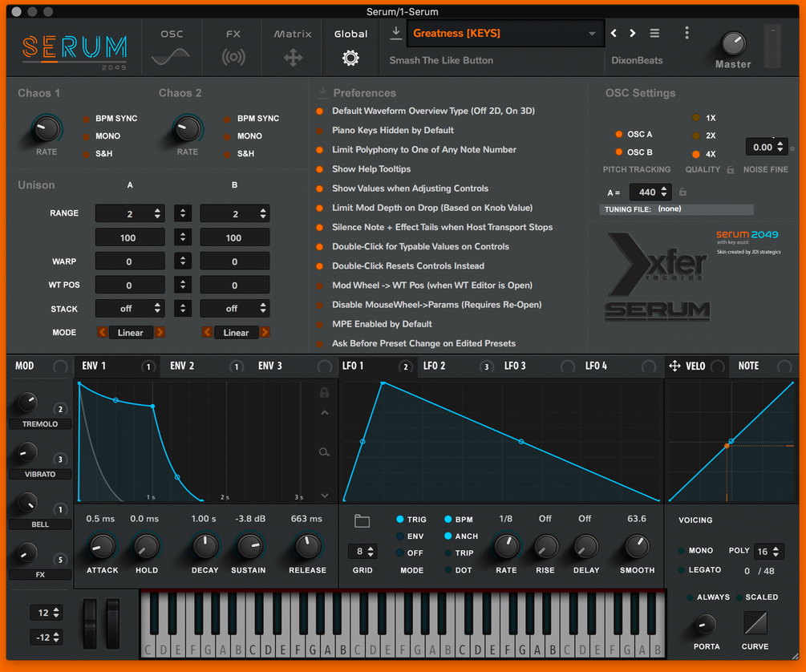806x672 pixels.
Task: Click the Tuning File (none) field
Action: 676,209
